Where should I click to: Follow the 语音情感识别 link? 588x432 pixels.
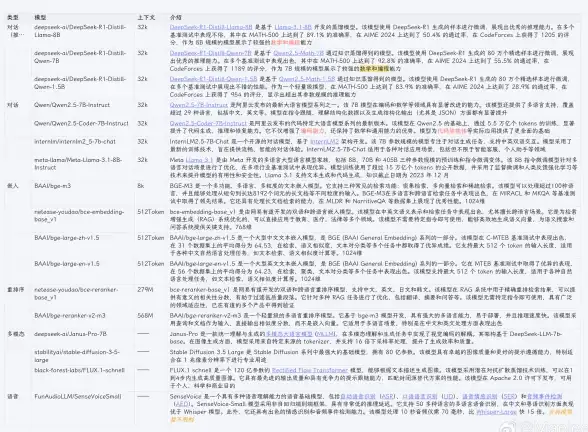(480, 397)
